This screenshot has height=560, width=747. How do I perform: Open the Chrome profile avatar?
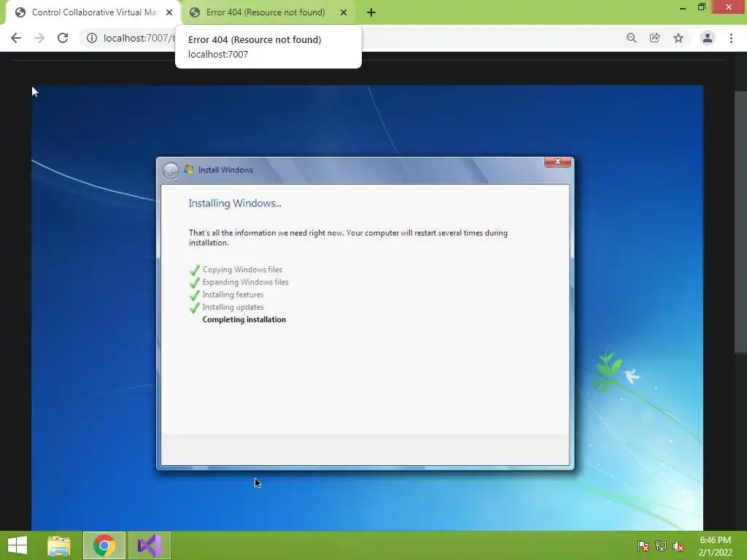click(707, 38)
